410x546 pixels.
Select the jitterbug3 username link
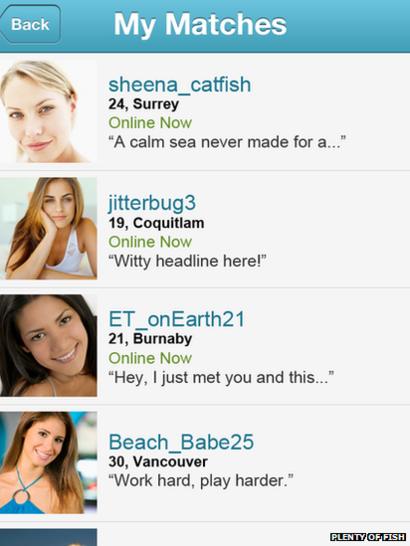coord(152,203)
